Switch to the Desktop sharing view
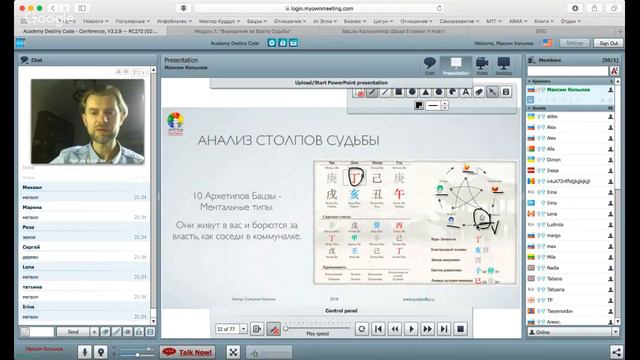640x360 pixels. [x=504, y=66]
